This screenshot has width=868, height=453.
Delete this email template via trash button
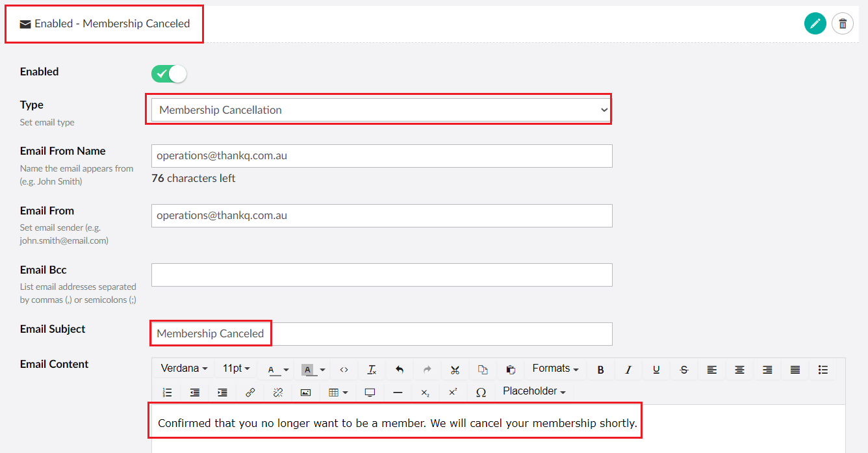pyautogui.click(x=843, y=23)
